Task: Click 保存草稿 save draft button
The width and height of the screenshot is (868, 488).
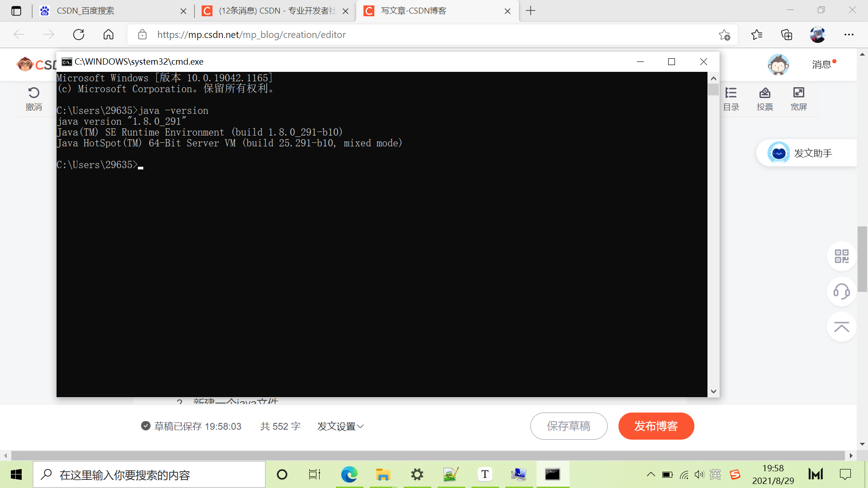Action: (568, 426)
